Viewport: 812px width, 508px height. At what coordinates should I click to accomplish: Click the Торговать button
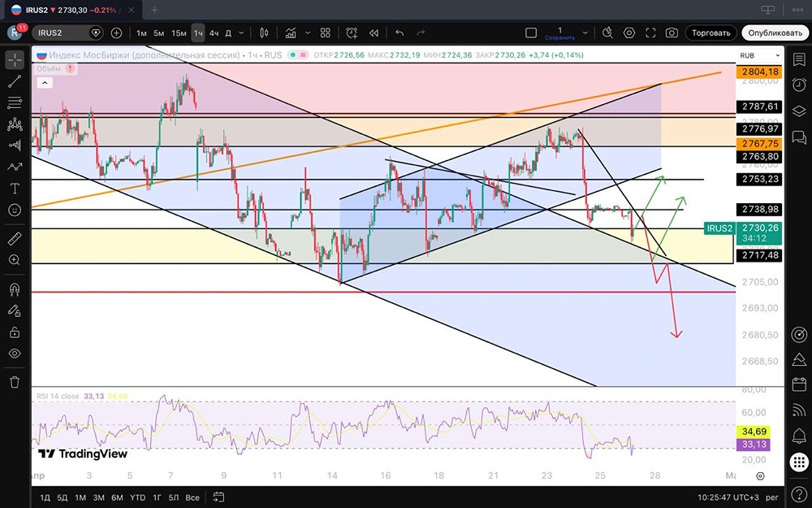(x=711, y=33)
